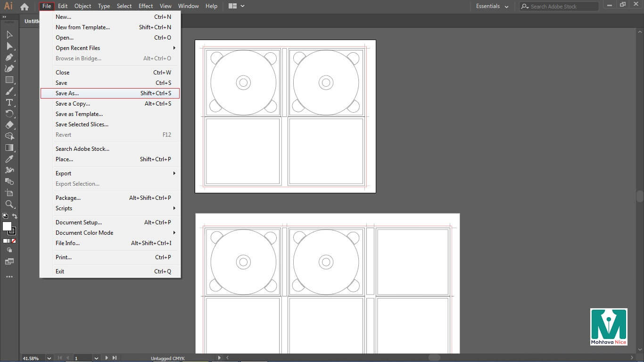Image resolution: width=644 pixels, height=362 pixels.
Task: Click the Home icon
Action: [x=25, y=7]
